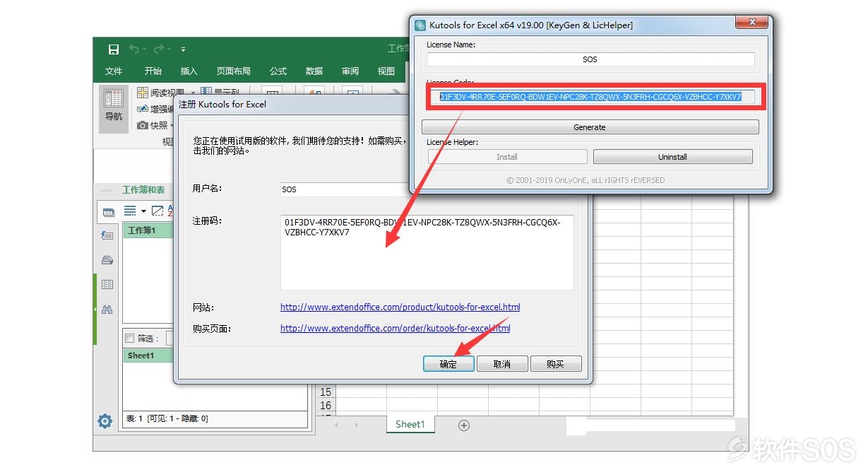Viewport: 868px width, 470px height.
Task: Click row header 15 in the worksheet
Action: pos(326,392)
